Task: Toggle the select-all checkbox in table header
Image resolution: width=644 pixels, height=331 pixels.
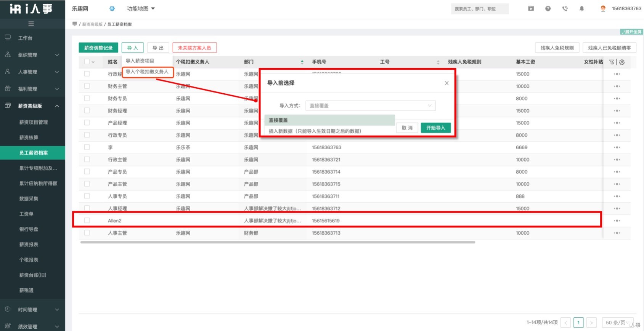Action: click(87, 62)
